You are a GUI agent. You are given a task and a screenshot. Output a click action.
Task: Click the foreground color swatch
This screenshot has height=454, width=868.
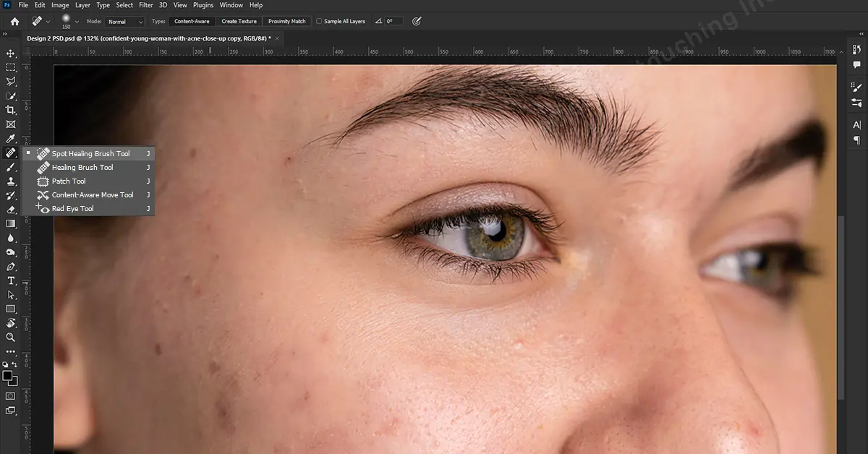[8, 376]
